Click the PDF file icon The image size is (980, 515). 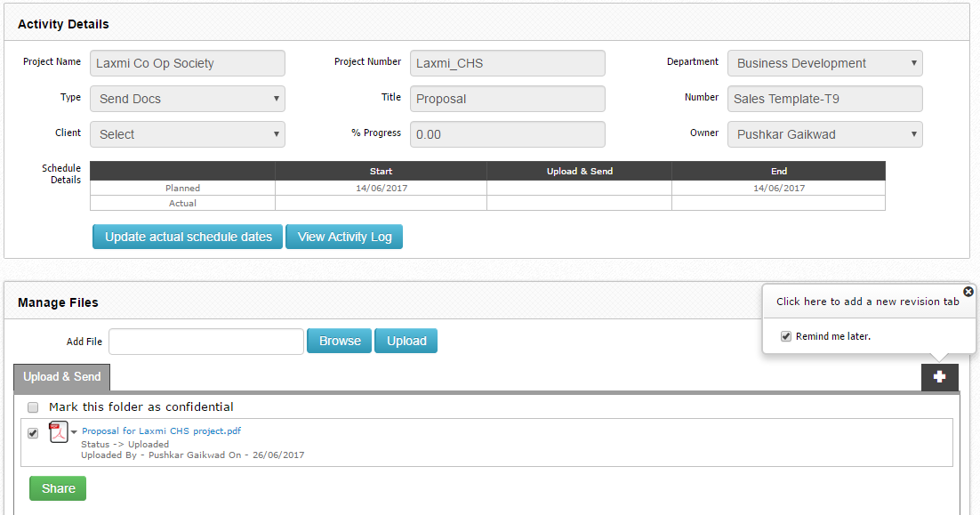[58, 432]
